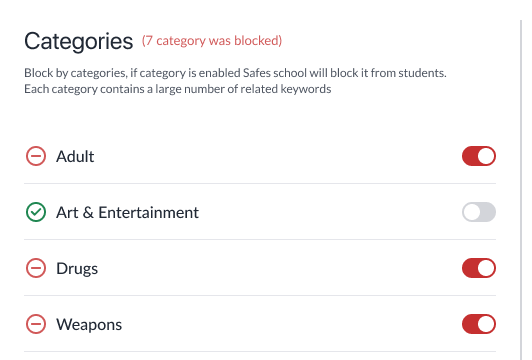
Task: Turn off the Drugs category toggle
Action: [479, 268]
